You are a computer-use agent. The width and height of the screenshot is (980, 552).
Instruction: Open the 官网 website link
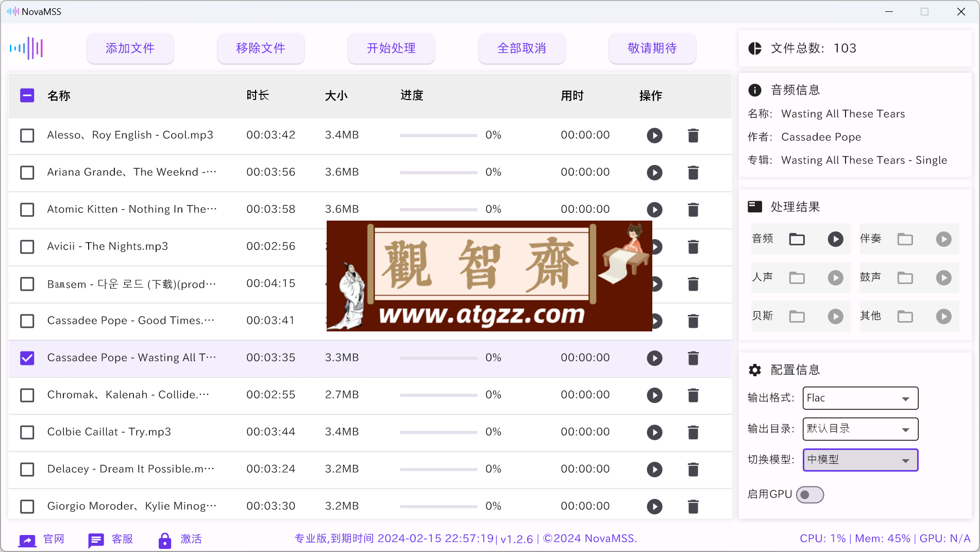(x=41, y=539)
